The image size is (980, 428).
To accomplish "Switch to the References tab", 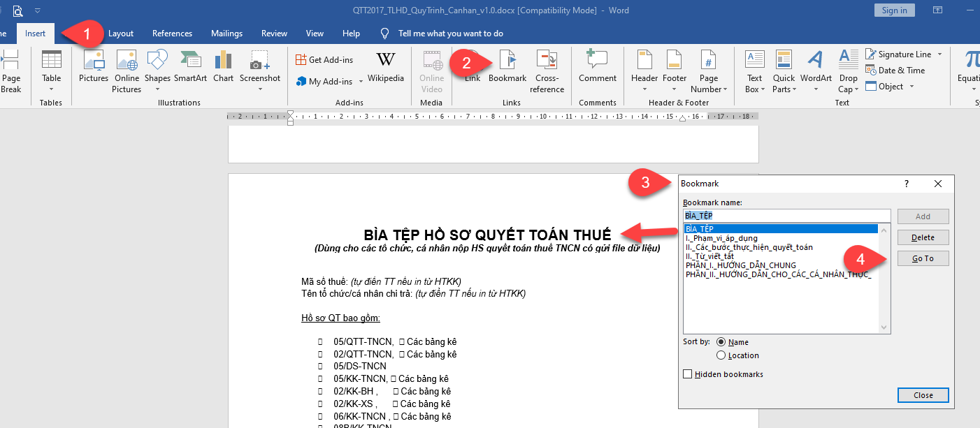I will pos(172,33).
